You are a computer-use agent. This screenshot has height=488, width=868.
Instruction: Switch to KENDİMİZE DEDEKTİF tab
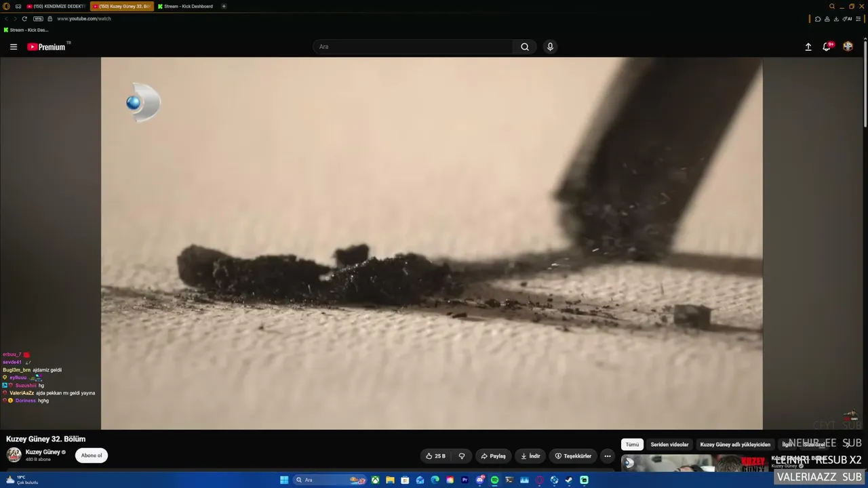[56, 6]
